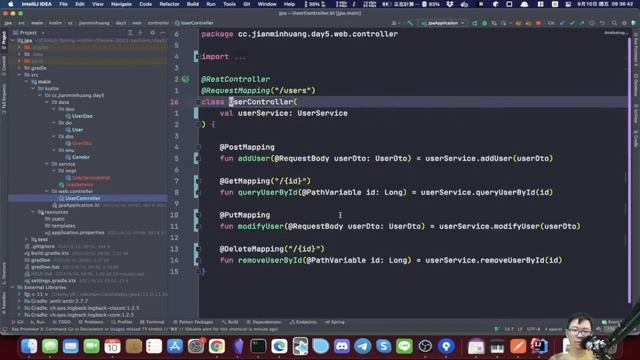Open the Build menu
This screenshot has height=360, width=640.
(x=193, y=4)
